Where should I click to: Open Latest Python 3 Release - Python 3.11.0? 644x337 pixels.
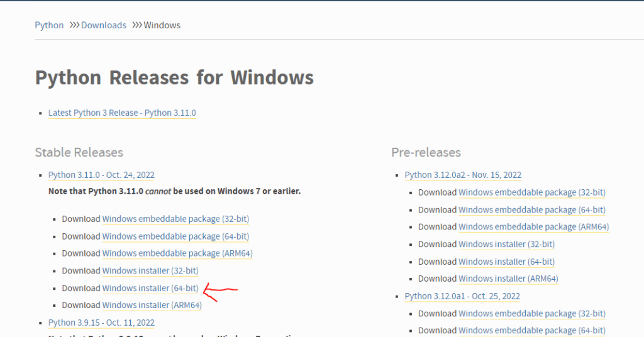pos(122,113)
